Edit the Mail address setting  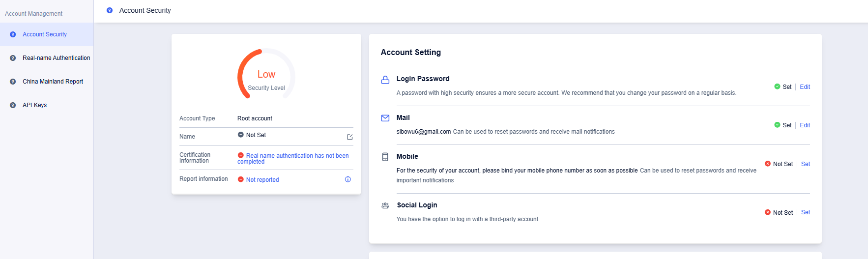click(805, 125)
